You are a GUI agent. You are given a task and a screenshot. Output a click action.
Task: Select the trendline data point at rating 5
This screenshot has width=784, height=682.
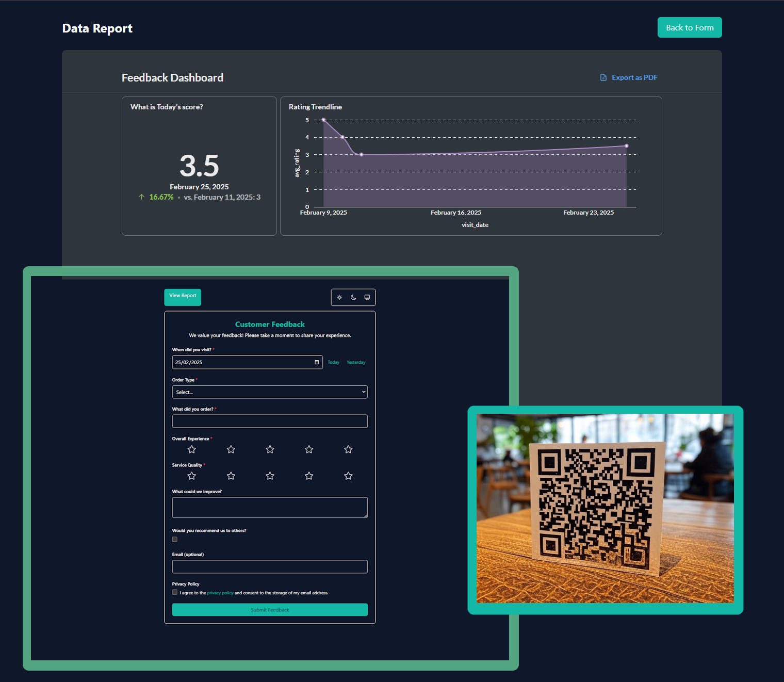click(x=323, y=120)
